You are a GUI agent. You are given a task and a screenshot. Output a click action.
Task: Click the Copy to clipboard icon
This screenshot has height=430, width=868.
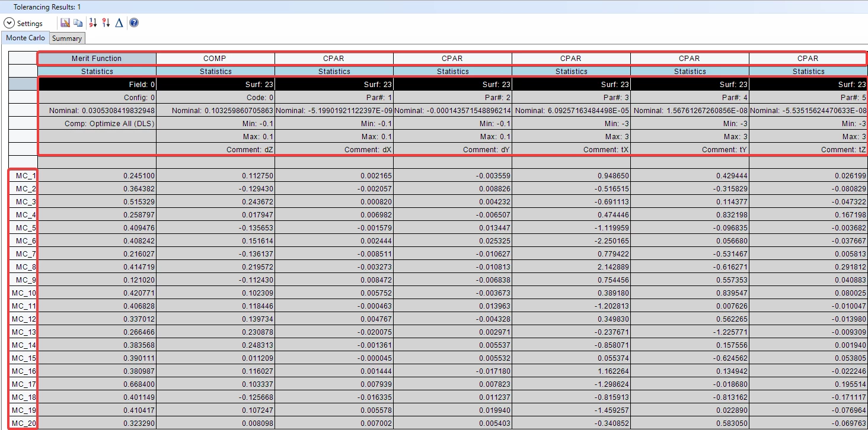pos(78,23)
